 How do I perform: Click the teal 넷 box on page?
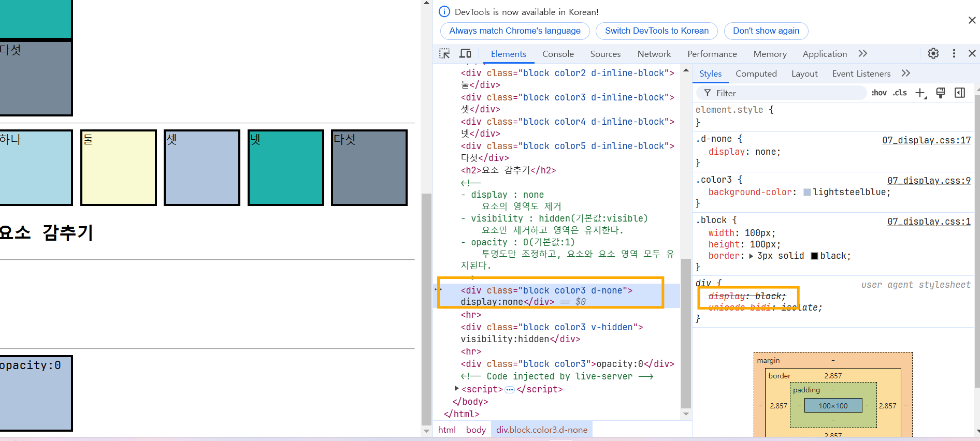pos(286,168)
